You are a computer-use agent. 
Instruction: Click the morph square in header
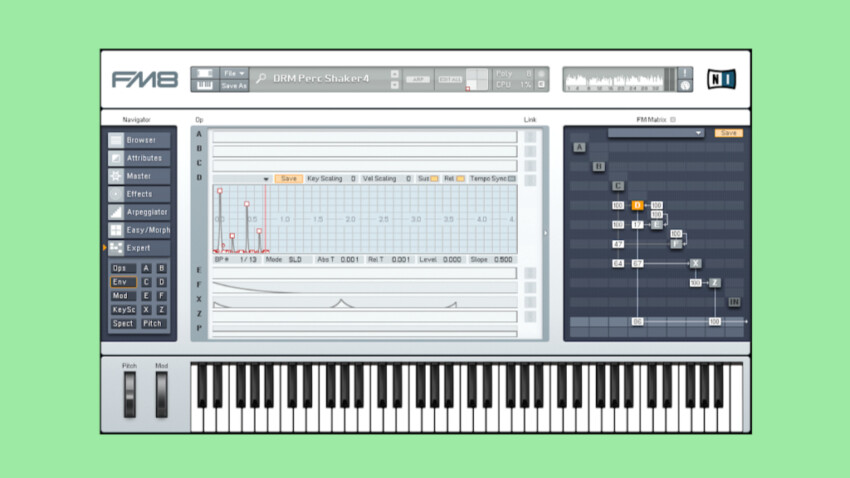pyautogui.click(x=476, y=79)
